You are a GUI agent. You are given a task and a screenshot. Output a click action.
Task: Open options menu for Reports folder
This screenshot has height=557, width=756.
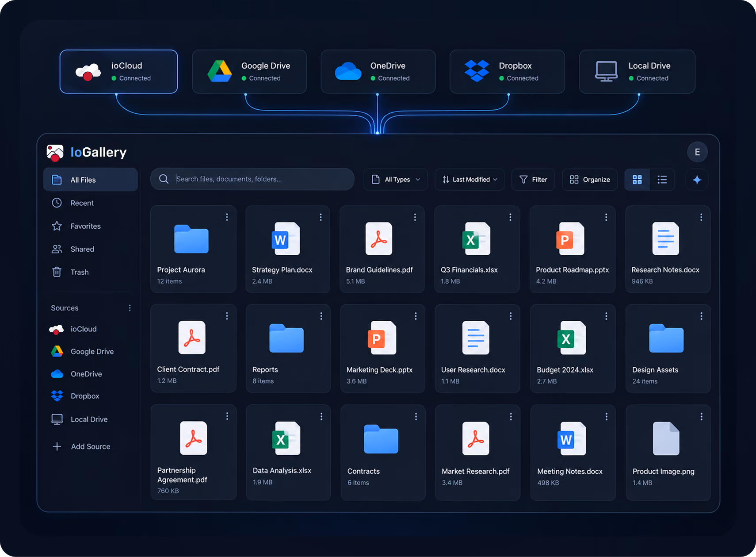pyautogui.click(x=321, y=316)
